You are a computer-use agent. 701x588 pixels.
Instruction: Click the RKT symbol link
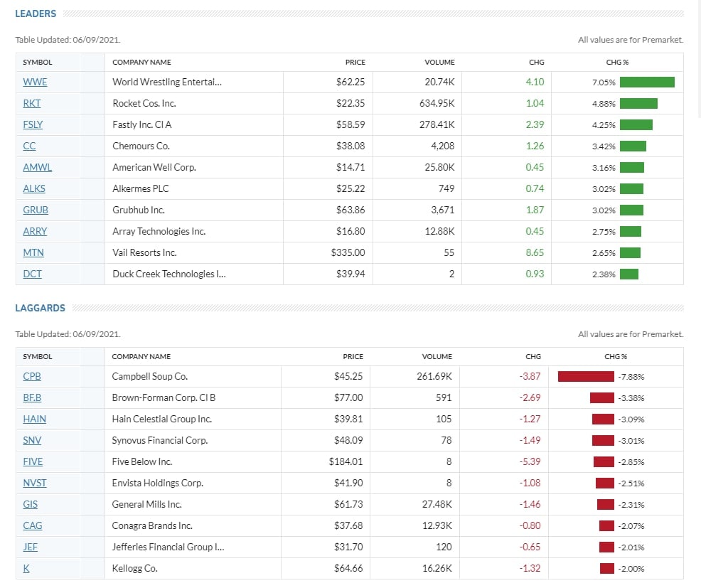(32, 103)
